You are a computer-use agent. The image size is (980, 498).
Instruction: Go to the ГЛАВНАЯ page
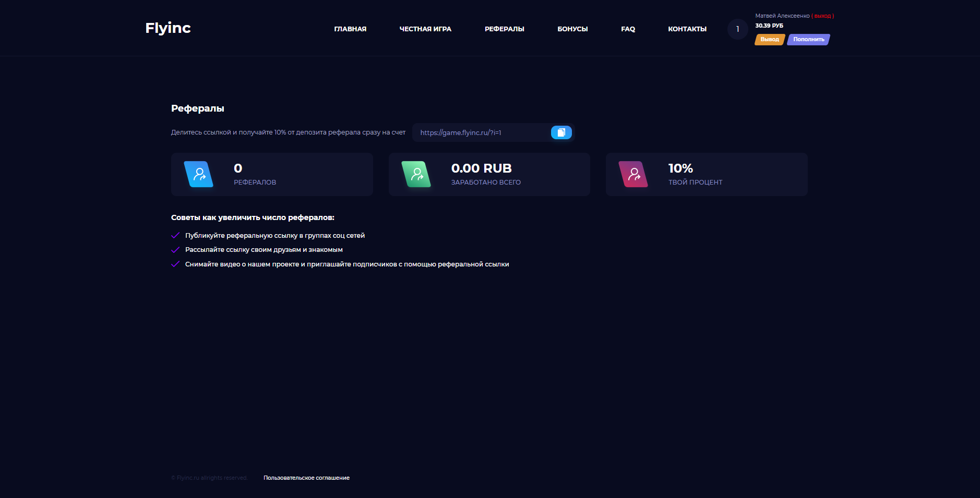pyautogui.click(x=350, y=29)
